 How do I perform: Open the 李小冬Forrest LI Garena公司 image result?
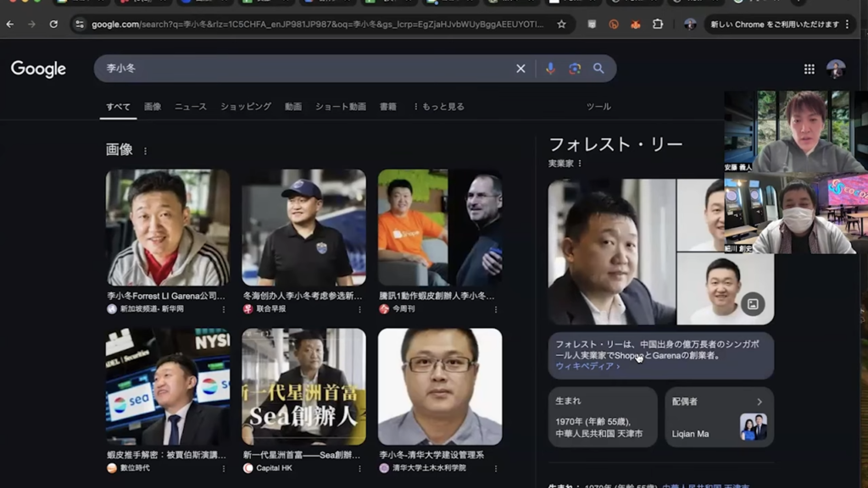click(x=168, y=227)
